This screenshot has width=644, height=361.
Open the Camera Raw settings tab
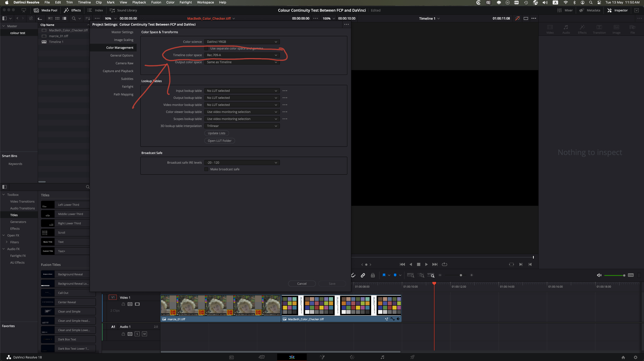click(124, 63)
